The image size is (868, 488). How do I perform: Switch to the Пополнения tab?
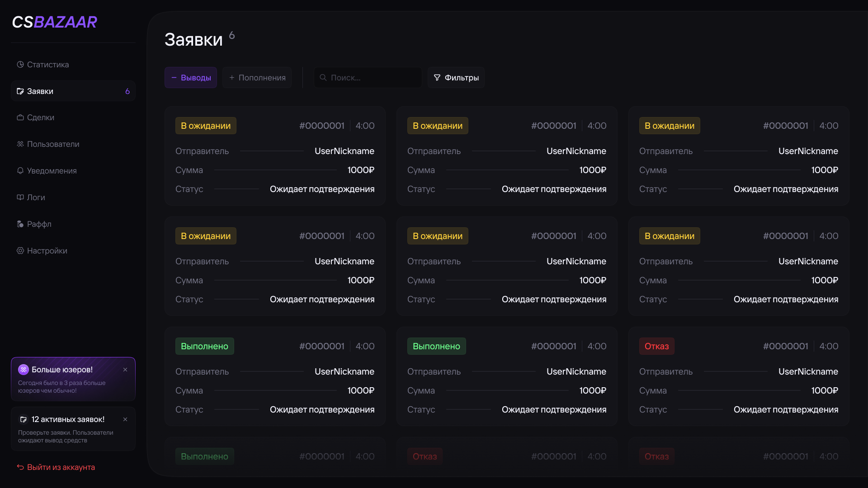257,78
